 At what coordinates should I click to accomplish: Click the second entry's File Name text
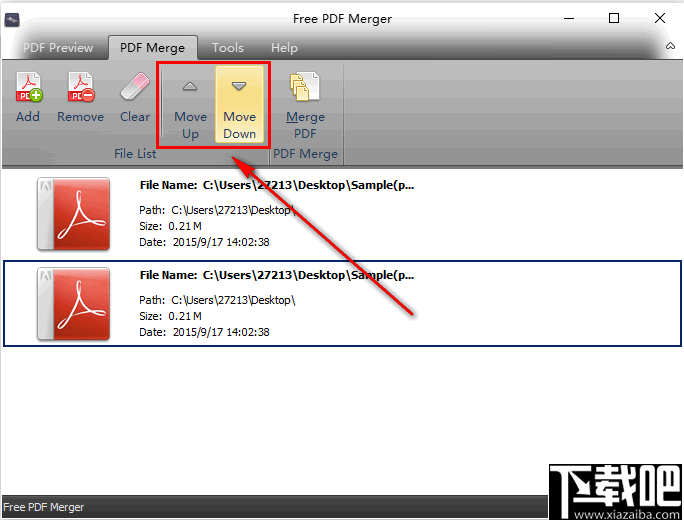277,275
